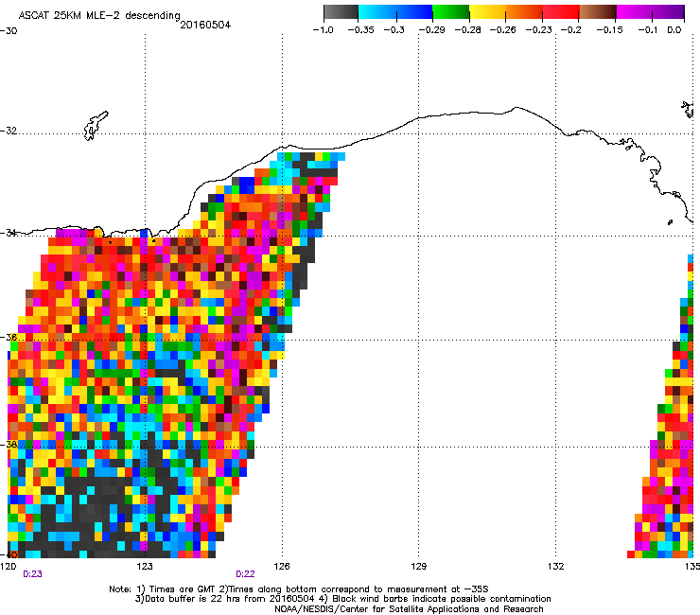The width and height of the screenshot is (700, 615).
Task: Click the yellow segment of the color bar
Action: (x=487, y=11)
